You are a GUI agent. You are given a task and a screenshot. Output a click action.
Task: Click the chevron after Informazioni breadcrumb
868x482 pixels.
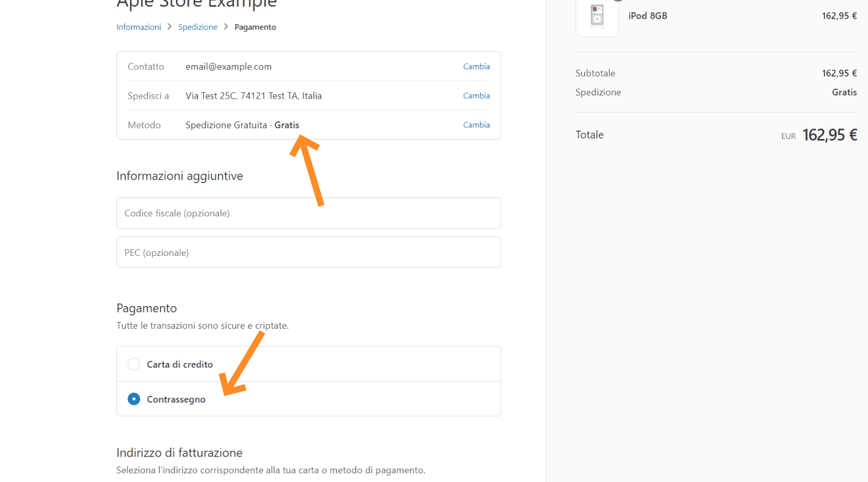point(169,26)
